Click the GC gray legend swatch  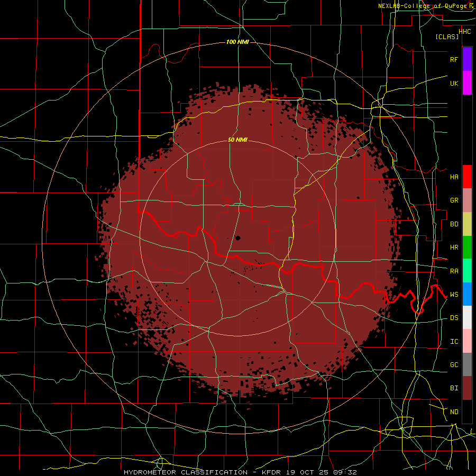tap(467, 364)
